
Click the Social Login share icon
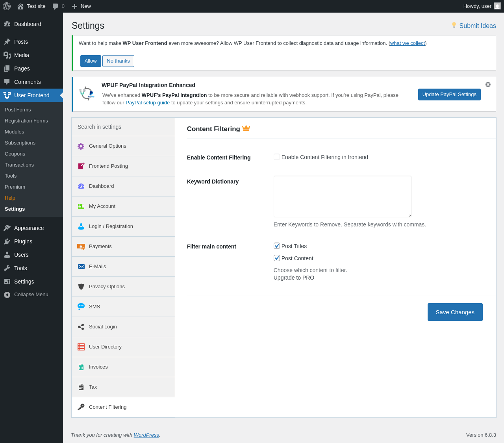pyautogui.click(x=81, y=327)
